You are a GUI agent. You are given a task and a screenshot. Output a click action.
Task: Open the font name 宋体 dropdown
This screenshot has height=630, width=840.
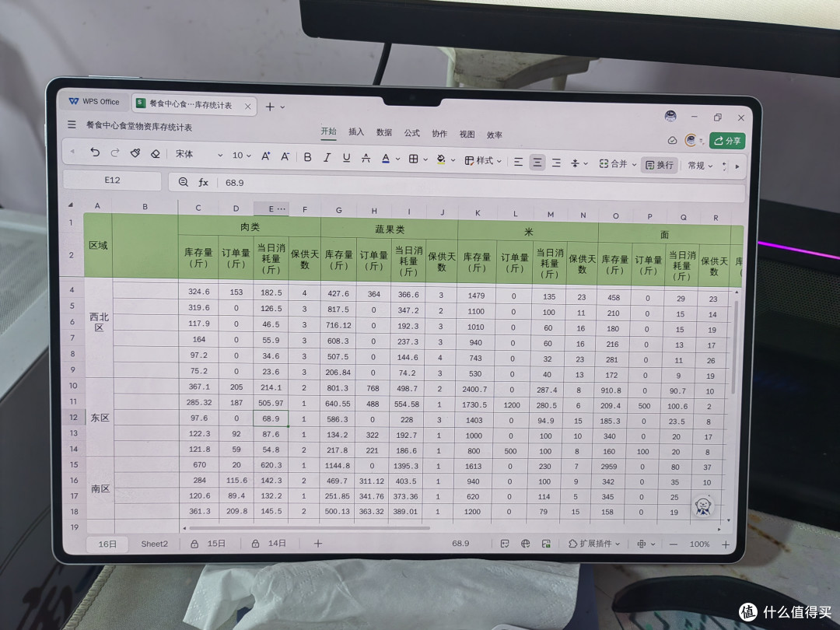[198, 154]
